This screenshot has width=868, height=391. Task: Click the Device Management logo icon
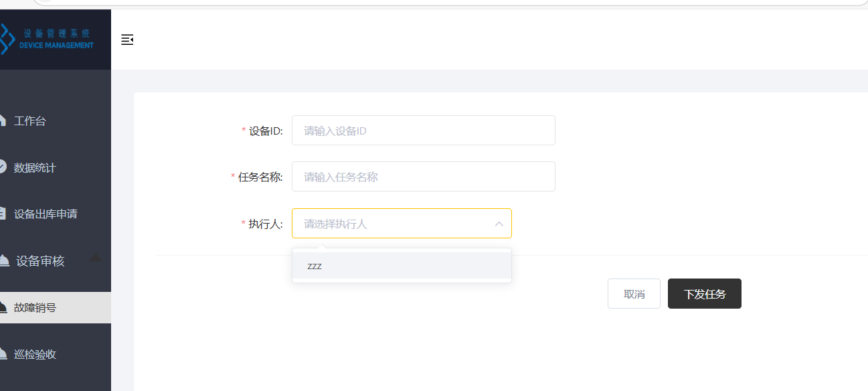coord(7,39)
